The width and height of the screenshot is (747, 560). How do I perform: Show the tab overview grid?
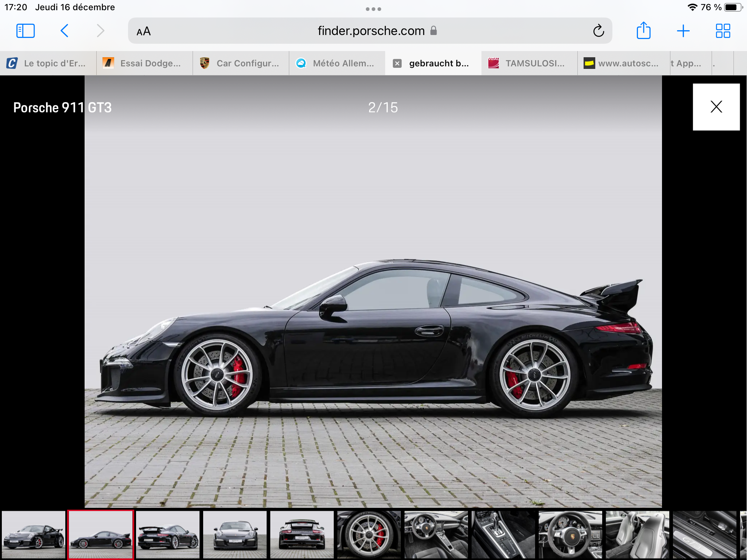coord(723,31)
